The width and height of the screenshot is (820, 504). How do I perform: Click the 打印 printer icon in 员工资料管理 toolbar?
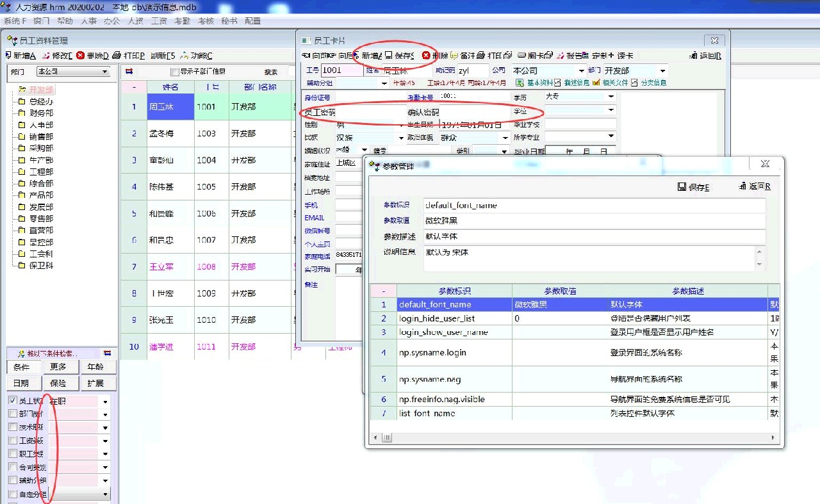pos(117,56)
